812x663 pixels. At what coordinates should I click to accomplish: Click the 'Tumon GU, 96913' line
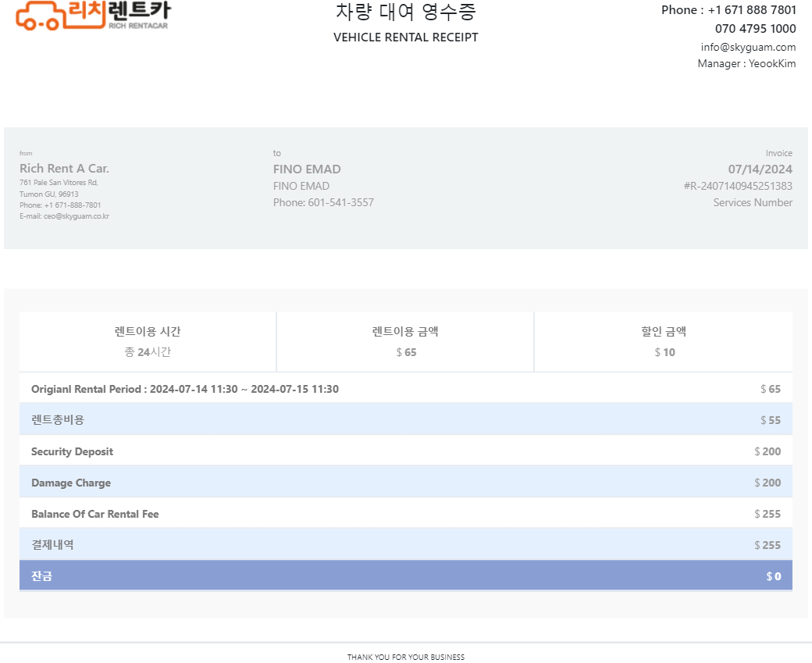(x=48, y=194)
